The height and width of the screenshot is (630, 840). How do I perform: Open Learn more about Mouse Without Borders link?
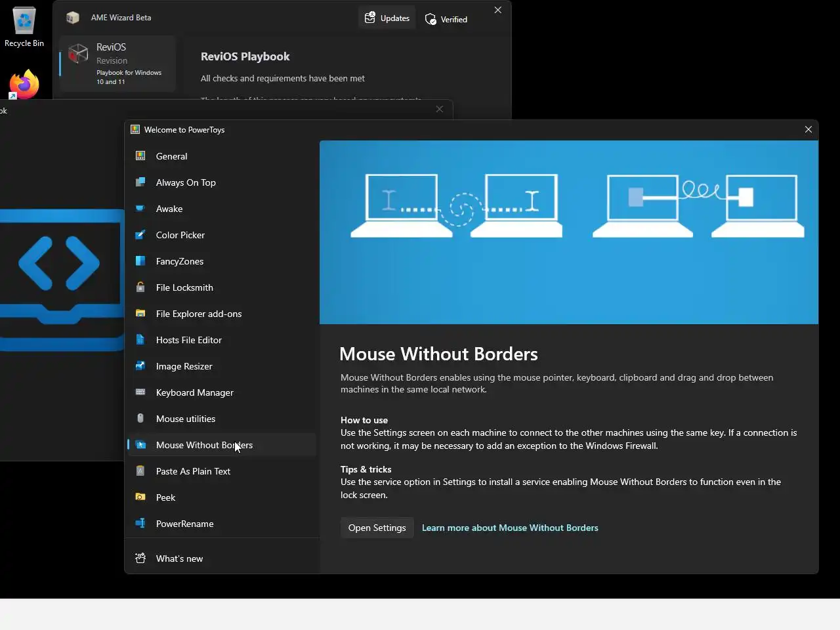[510, 528]
